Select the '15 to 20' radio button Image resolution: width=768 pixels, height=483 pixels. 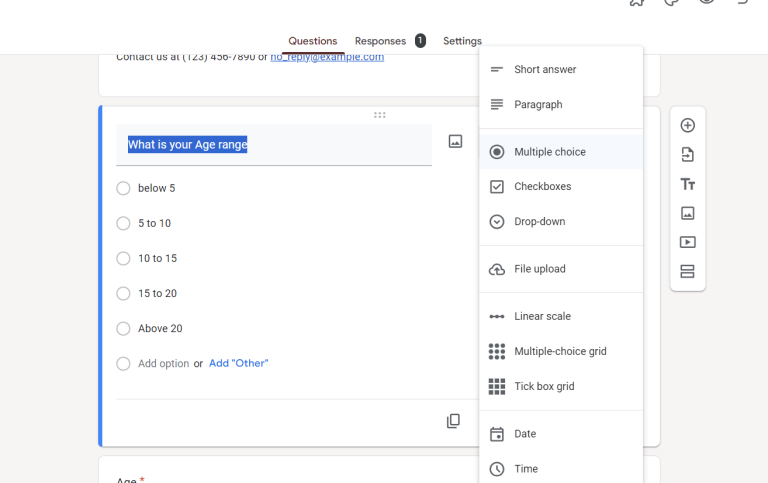coord(123,293)
